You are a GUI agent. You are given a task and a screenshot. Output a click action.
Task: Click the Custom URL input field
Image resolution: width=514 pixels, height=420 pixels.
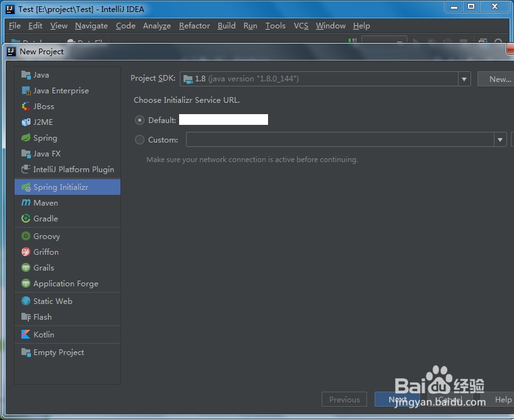(x=341, y=139)
